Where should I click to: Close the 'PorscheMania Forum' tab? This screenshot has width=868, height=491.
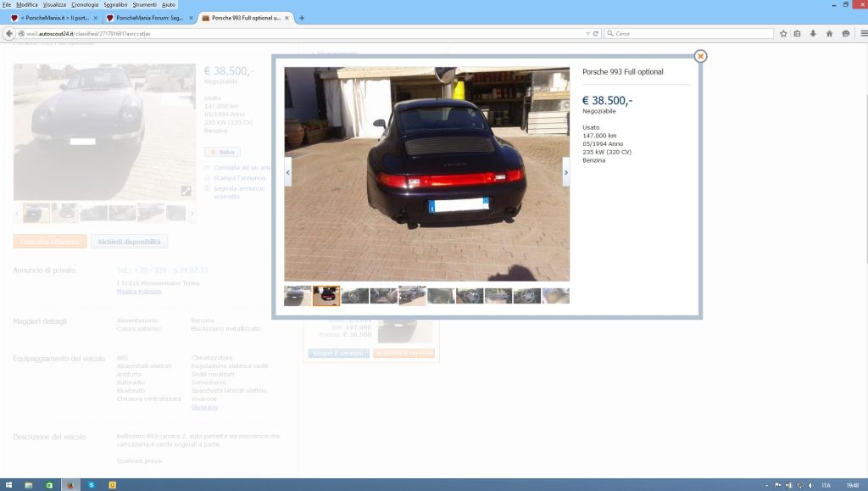click(x=191, y=18)
